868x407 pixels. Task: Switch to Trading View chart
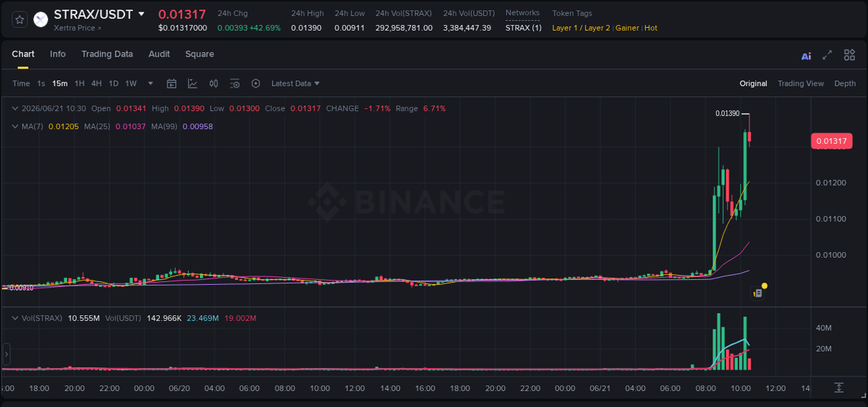pos(801,83)
